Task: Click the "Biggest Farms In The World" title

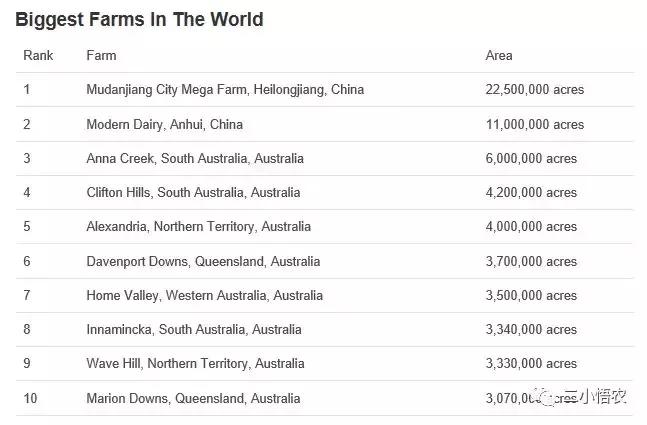Action: [139, 19]
